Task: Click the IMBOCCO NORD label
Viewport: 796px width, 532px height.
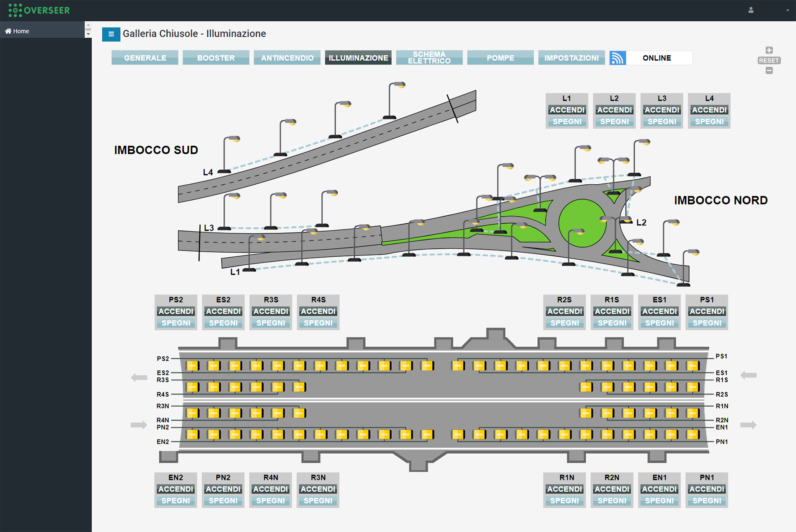Action: (x=721, y=200)
